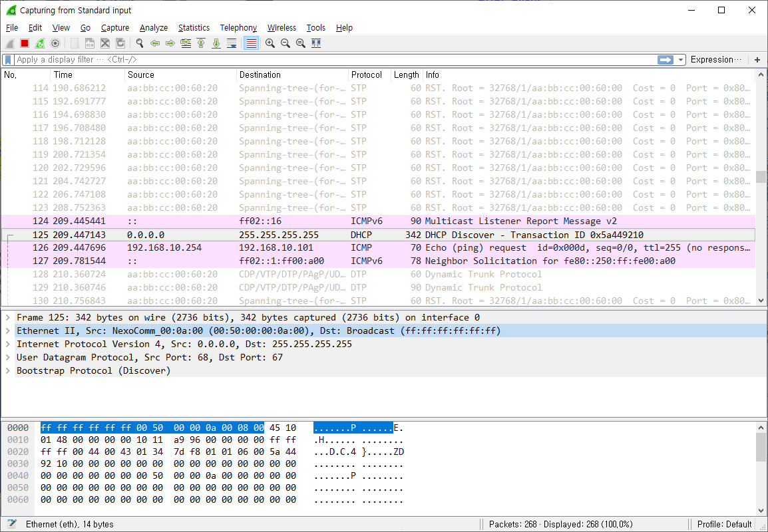Screen dimensions: 768x532
Task: Select packet 124 Multicast Listener Report
Action: (x=378, y=221)
